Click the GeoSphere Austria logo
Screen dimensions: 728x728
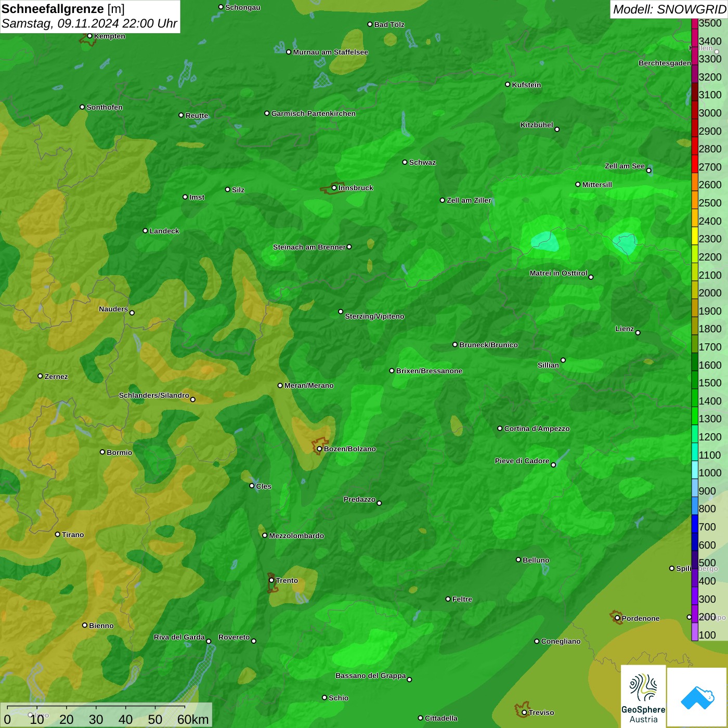click(643, 696)
